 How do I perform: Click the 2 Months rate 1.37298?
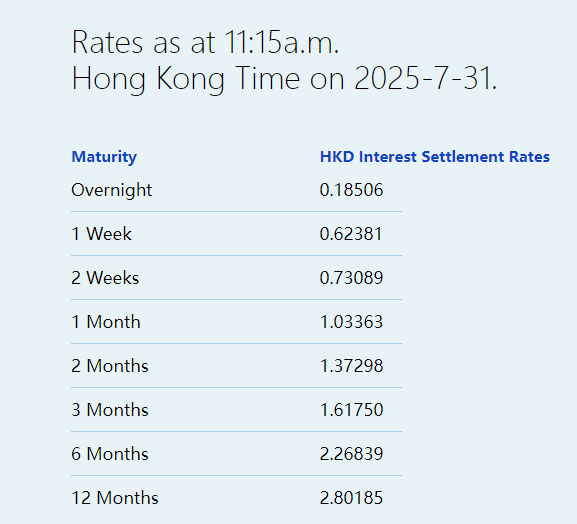click(351, 366)
